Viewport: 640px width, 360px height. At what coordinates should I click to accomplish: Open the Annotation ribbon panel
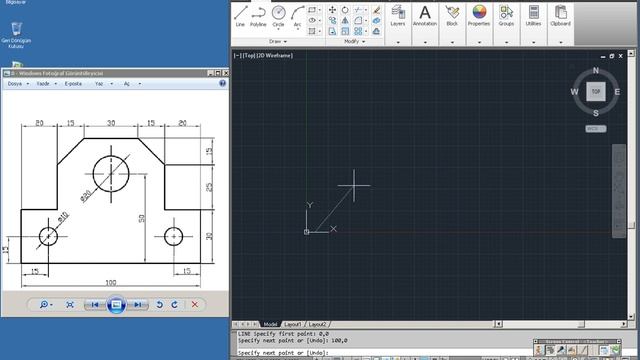pos(425,16)
